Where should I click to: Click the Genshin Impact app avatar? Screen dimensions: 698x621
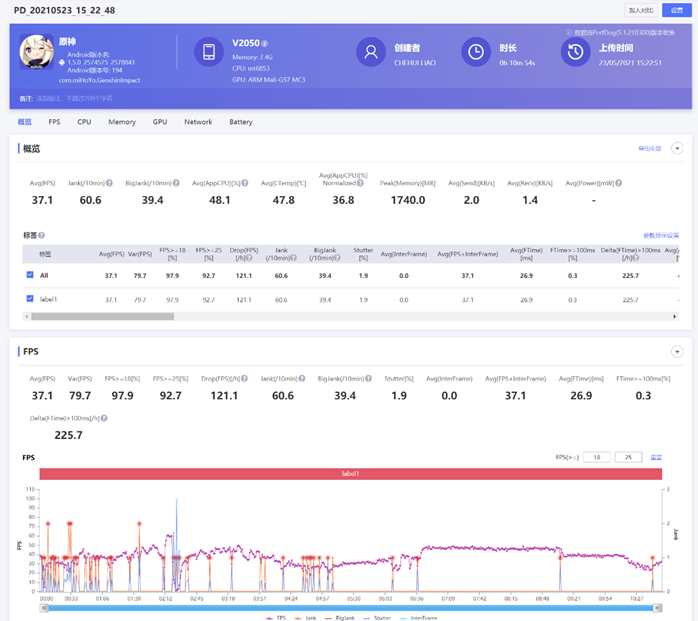[x=37, y=52]
